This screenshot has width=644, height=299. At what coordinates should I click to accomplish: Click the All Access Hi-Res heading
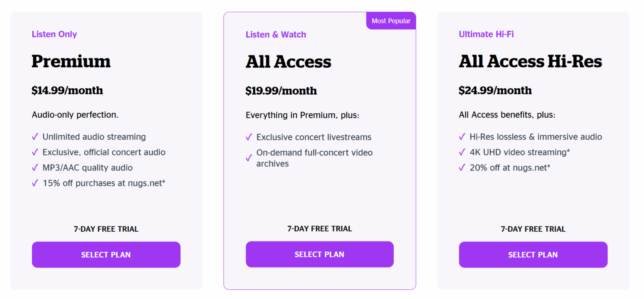pyautogui.click(x=530, y=61)
